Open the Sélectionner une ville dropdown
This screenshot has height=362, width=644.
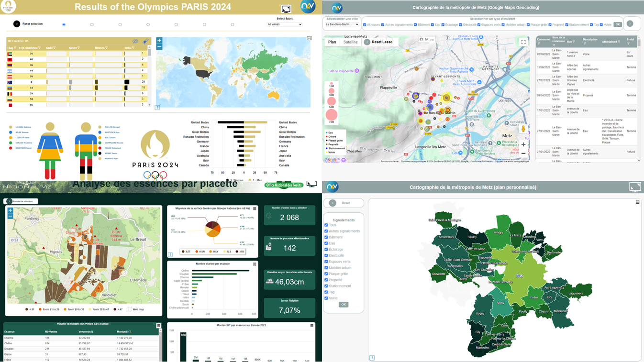[x=342, y=24]
